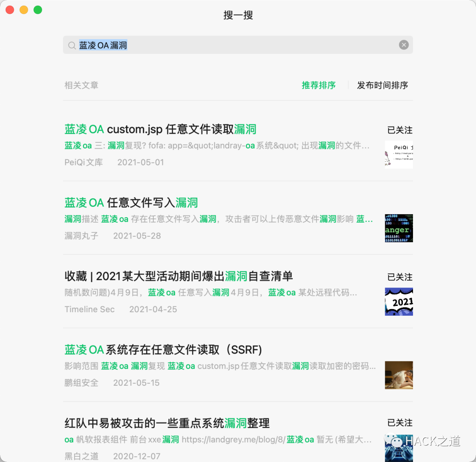The width and height of the screenshot is (476, 462).
Task: Click the 鹏组安全 article photo thumbnail
Action: 398,375
